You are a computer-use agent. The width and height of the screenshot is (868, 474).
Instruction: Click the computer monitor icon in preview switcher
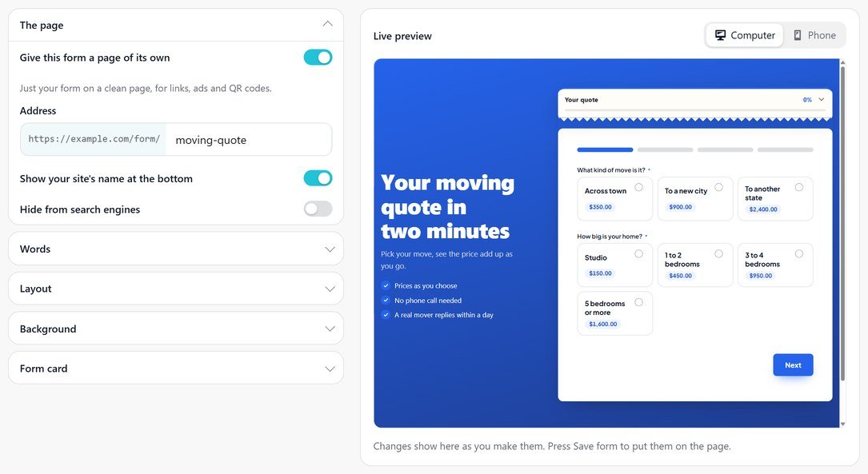click(x=720, y=35)
